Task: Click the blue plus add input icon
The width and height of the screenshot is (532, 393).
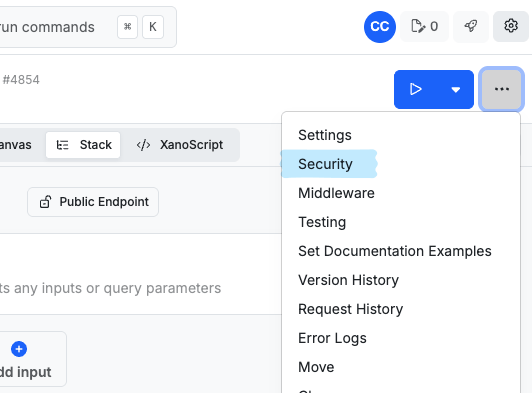Action: pos(19,349)
